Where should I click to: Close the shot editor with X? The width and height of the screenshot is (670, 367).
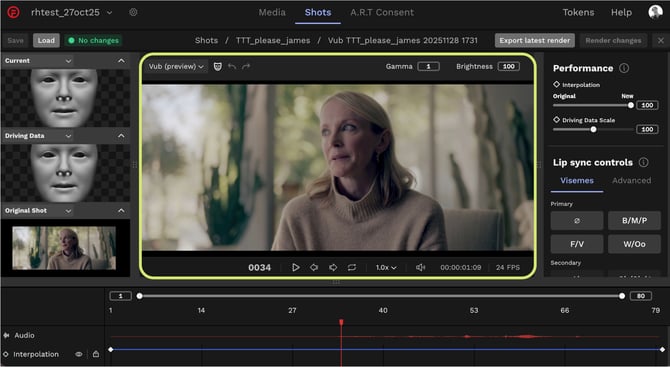click(661, 41)
